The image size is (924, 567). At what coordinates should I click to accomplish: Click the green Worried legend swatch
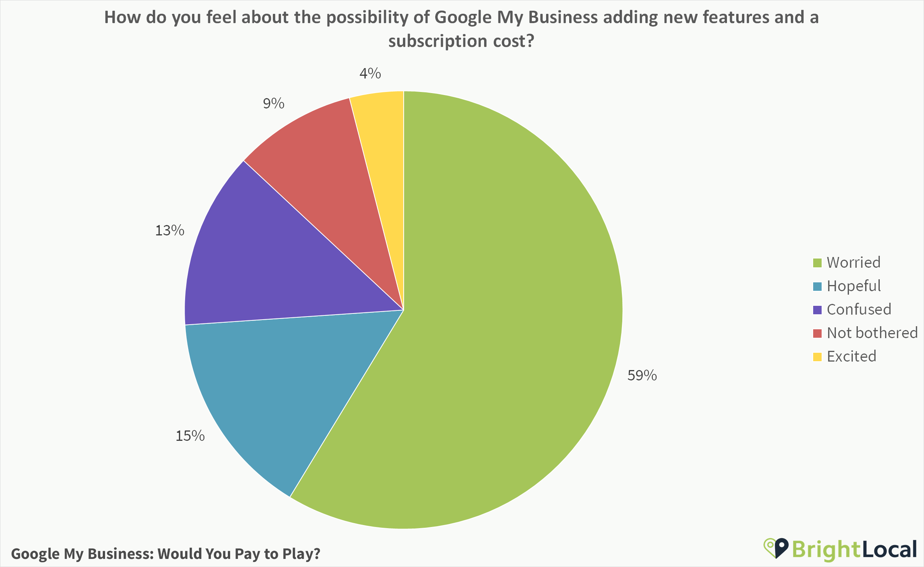tap(817, 263)
